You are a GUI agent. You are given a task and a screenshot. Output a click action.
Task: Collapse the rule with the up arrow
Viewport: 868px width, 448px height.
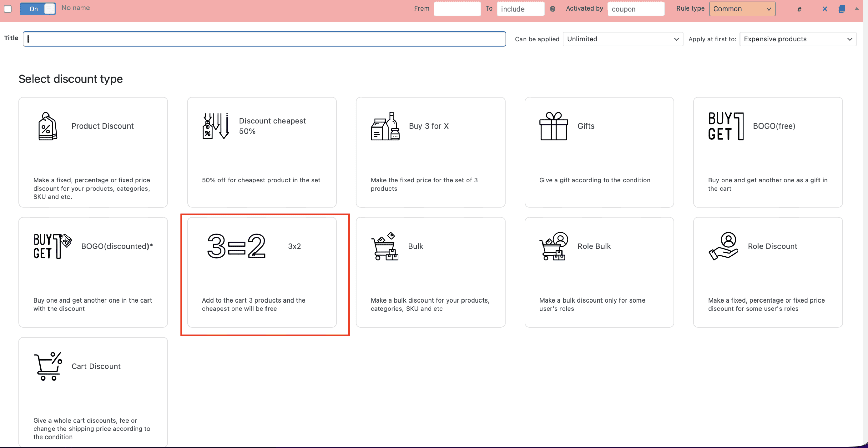856,9
